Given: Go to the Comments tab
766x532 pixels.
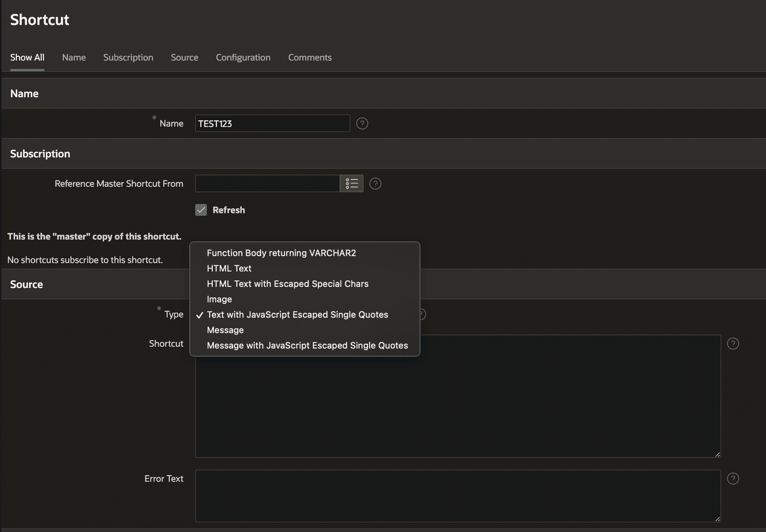Looking at the screenshot, I should pos(310,58).
